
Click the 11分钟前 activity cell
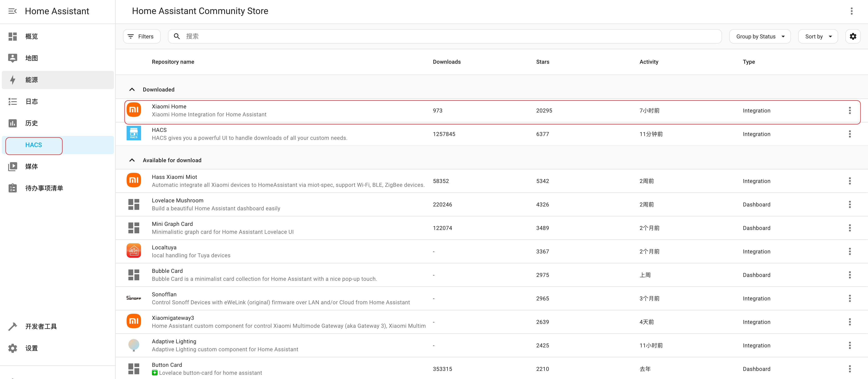coord(651,134)
